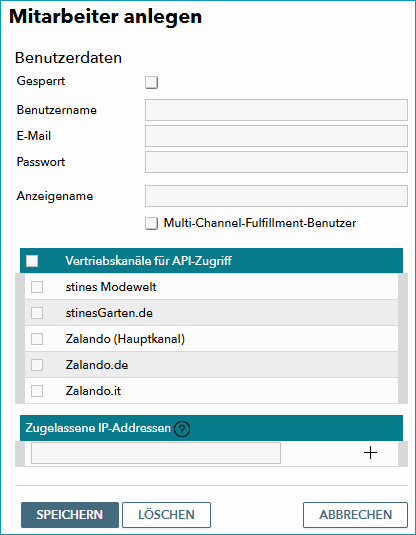
Task: Click the 'Multi-Channel-Fulfillment-Benutzer' label
Action: 260,223
